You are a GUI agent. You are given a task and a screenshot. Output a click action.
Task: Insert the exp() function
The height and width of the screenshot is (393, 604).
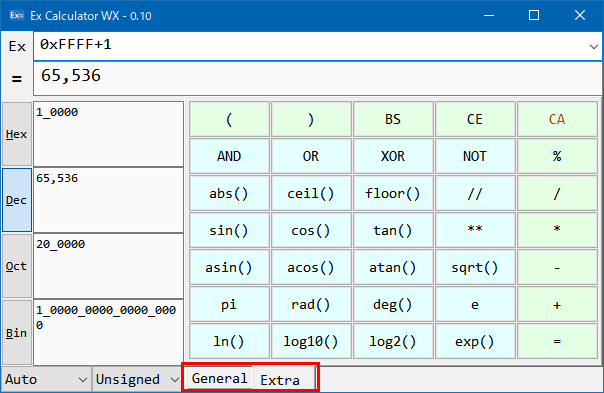coord(475,341)
